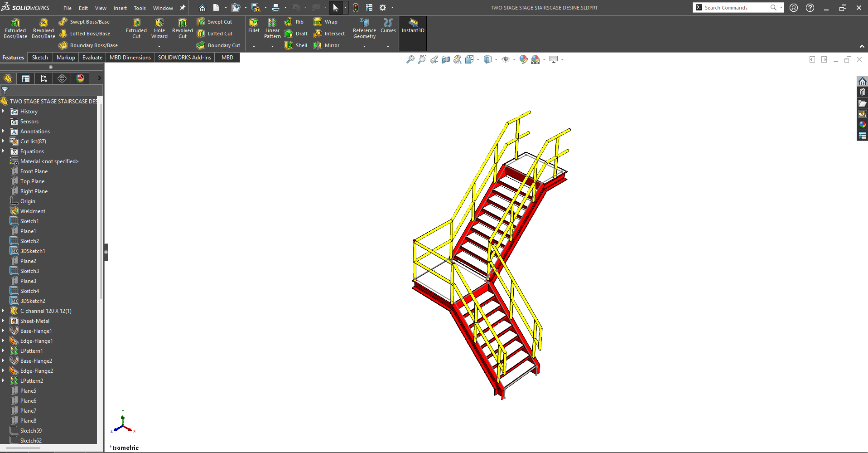Open SOLIDWORKS Resources in task pane
The width and height of the screenshot is (868, 453).
(863, 81)
